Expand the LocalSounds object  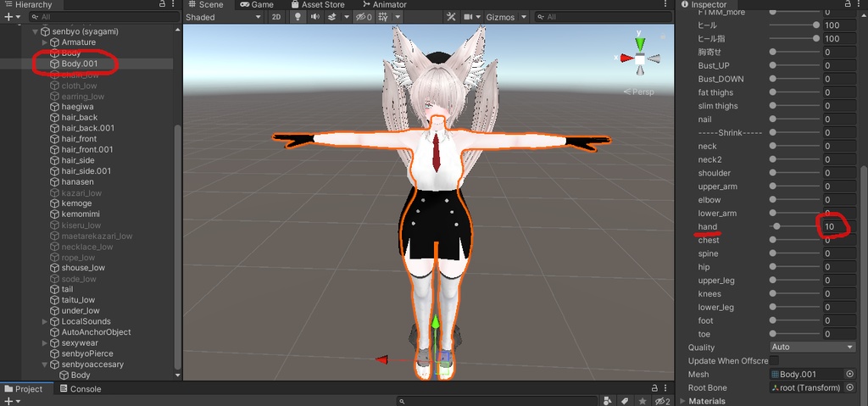point(45,321)
